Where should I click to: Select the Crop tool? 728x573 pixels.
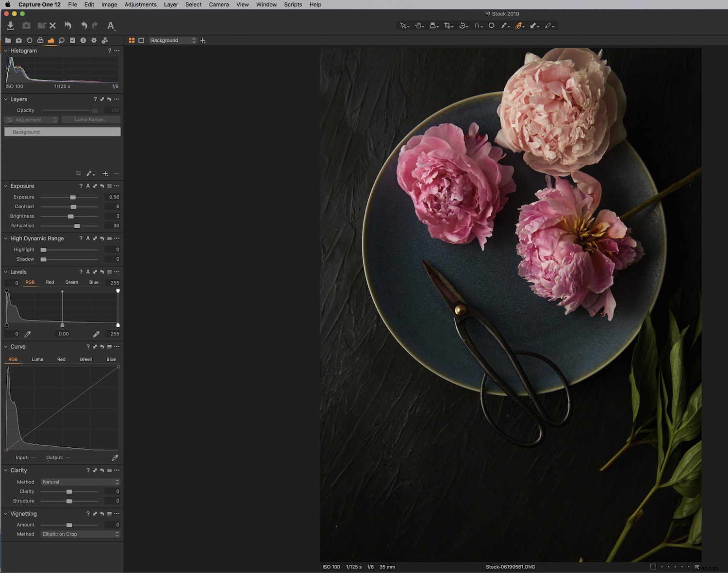(447, 25)
